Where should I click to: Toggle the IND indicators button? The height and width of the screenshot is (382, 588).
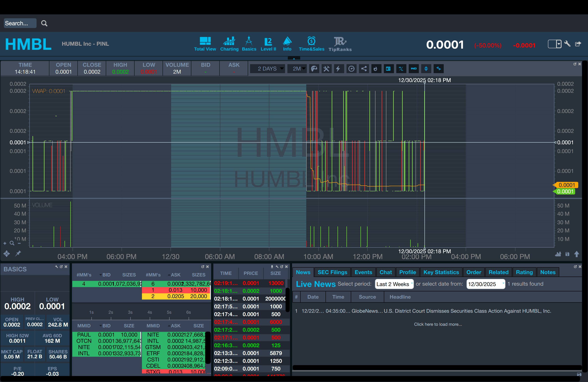coord(414,69)
